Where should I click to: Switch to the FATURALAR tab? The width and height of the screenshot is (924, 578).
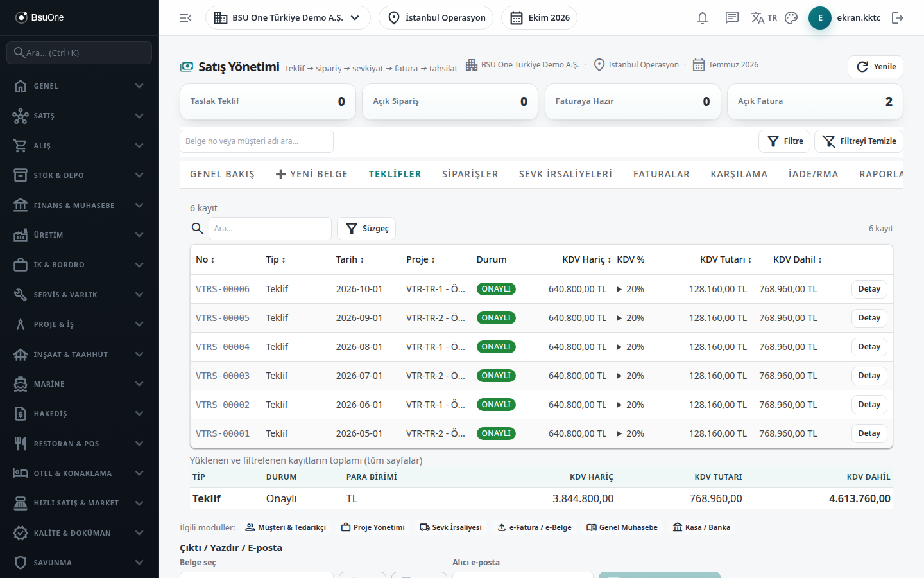(x=662, y=174)
